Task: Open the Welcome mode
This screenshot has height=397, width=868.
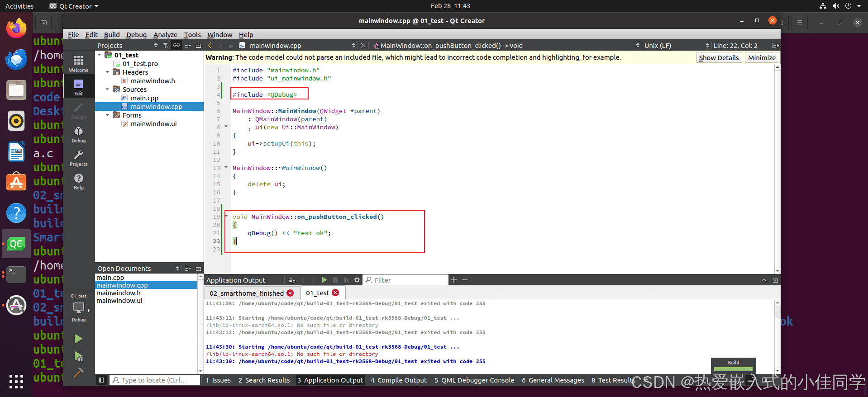Action: point(78,63)
